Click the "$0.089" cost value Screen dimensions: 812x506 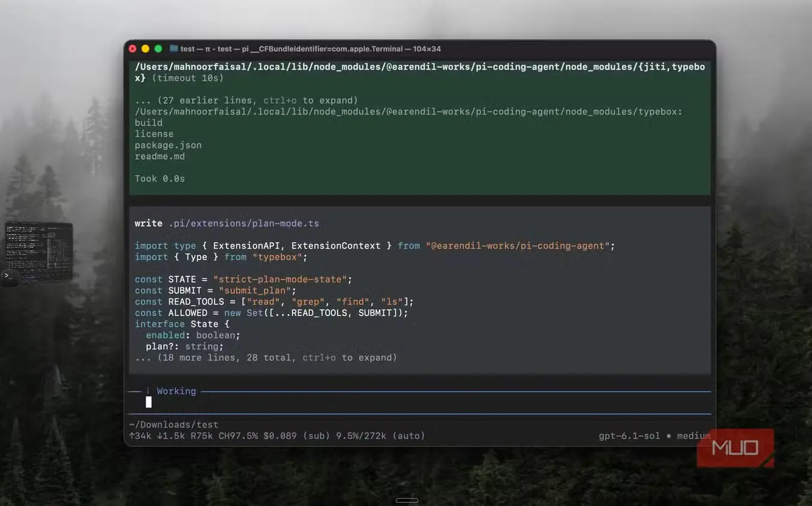(280, 436)
